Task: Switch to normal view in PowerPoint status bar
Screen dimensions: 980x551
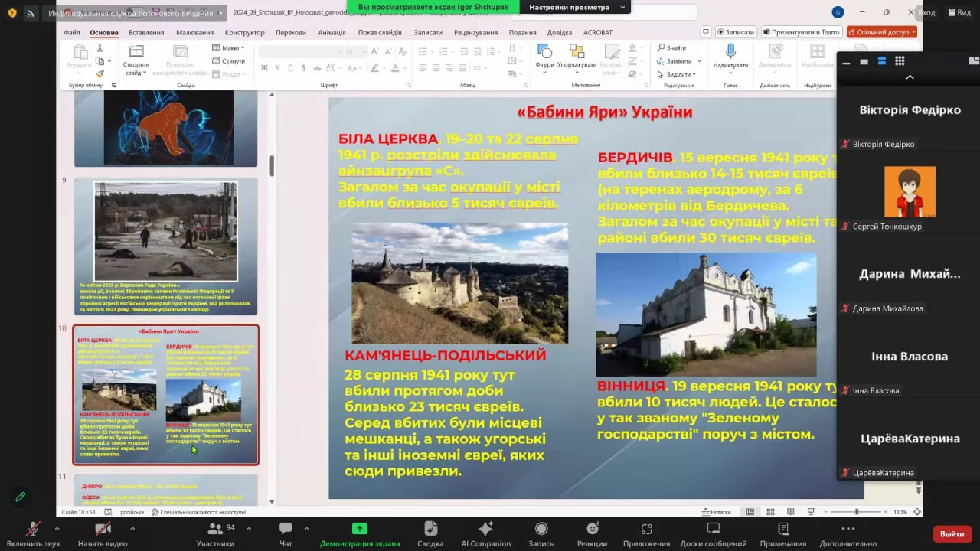Action: pyautogui.click(x=750, y=512)
